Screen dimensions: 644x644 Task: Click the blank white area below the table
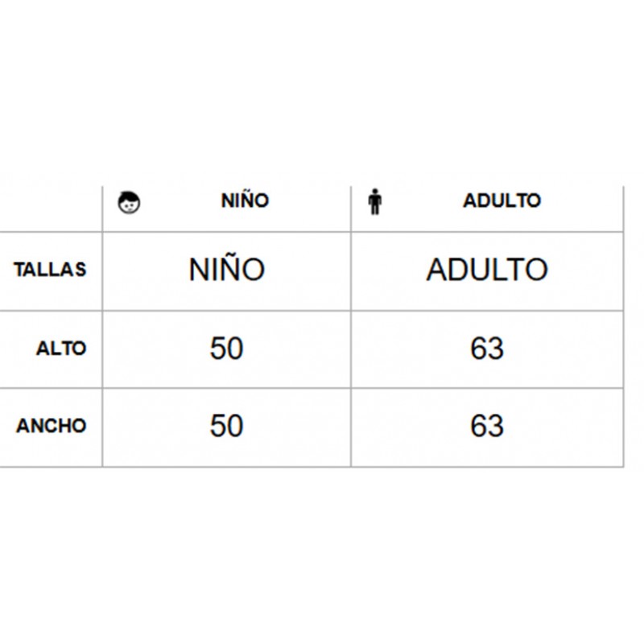coord(322,556)
